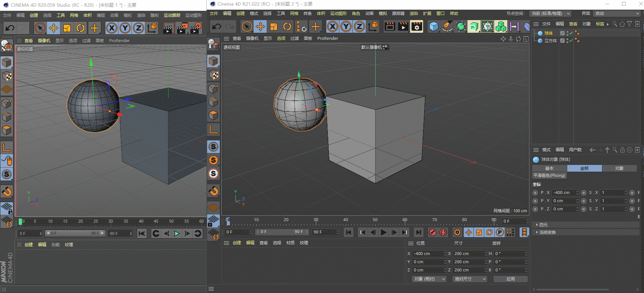
Task: Click the Rotate tool in R21 toolbar
Action: (x=287, y=26)
